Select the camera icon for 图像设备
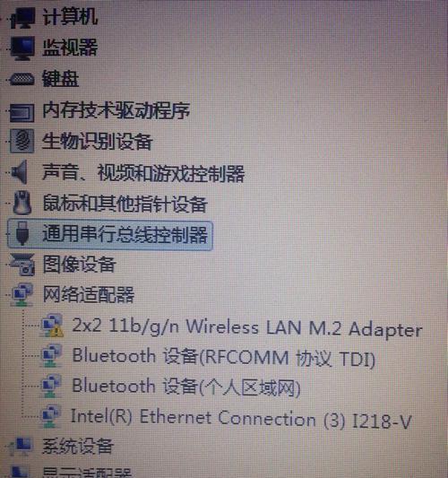Image resolution: width=448 pixels, height=478 pixels. point(22,265)
